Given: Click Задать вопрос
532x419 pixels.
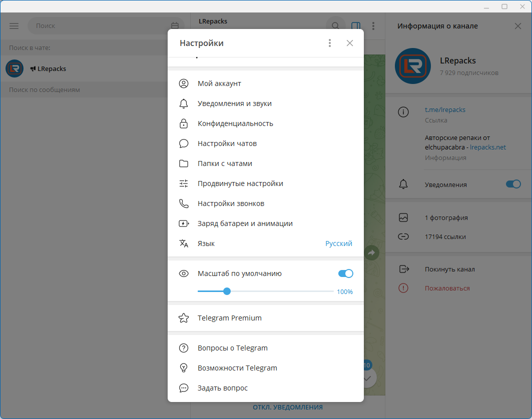Looking at the screenshot, I should click(266, 388).
